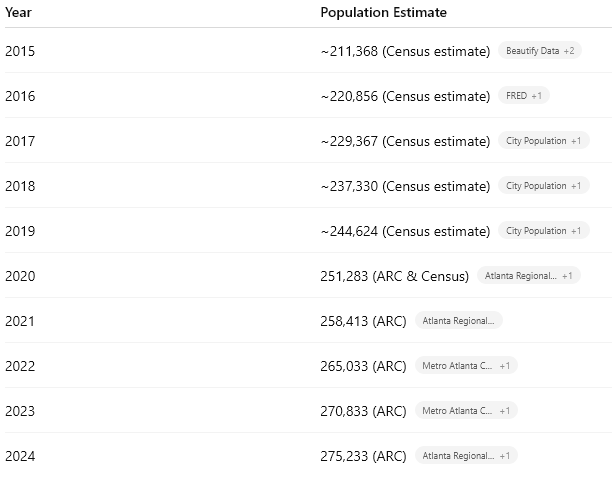Select the year 2015 cell

click(20, 51)
